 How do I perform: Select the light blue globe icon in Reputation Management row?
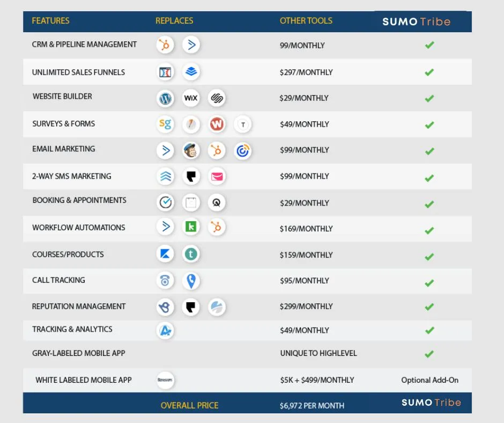pos(217,307)
